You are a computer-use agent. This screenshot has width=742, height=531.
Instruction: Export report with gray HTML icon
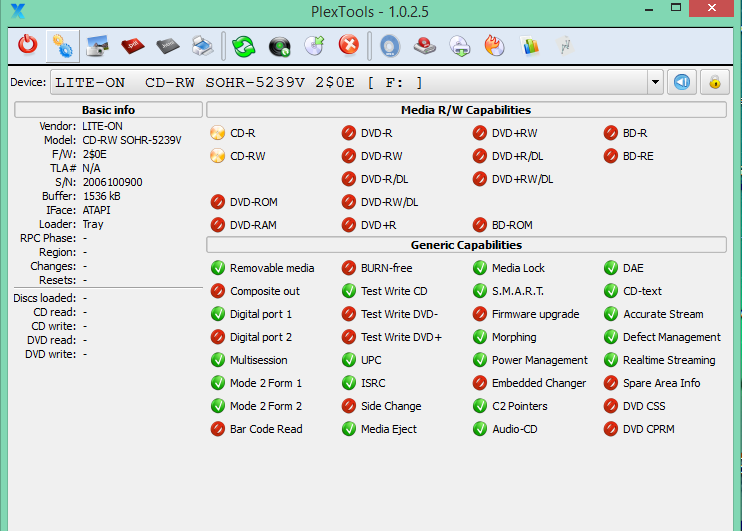coord(168,46)
